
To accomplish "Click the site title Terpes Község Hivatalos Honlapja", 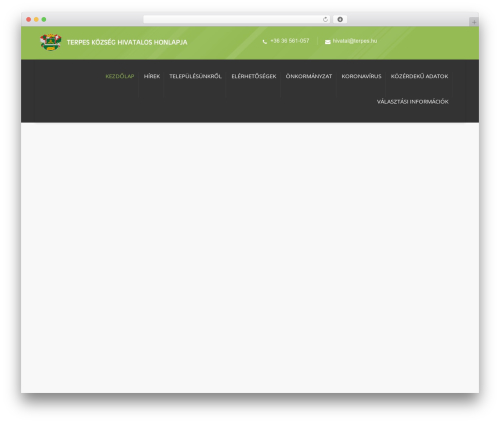I will click(x=127, y=42).
